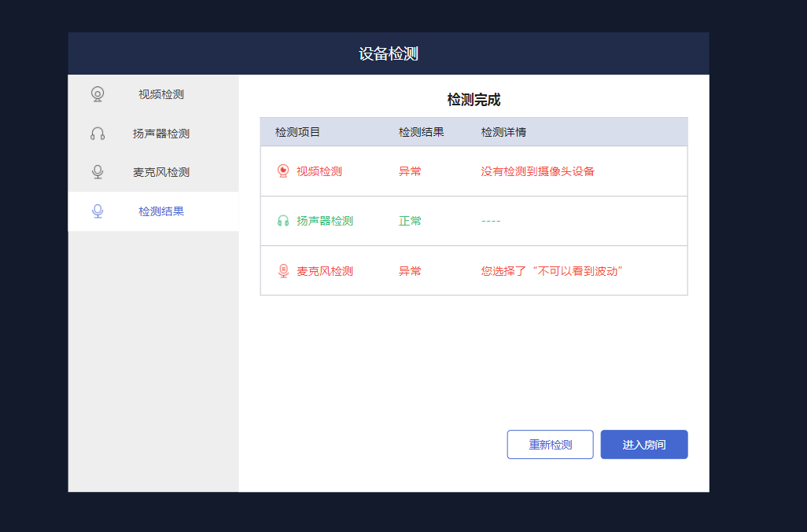807x532 pixels.
Task: Click the green headphone icon in the results table
Action: [x=283, y=222]
